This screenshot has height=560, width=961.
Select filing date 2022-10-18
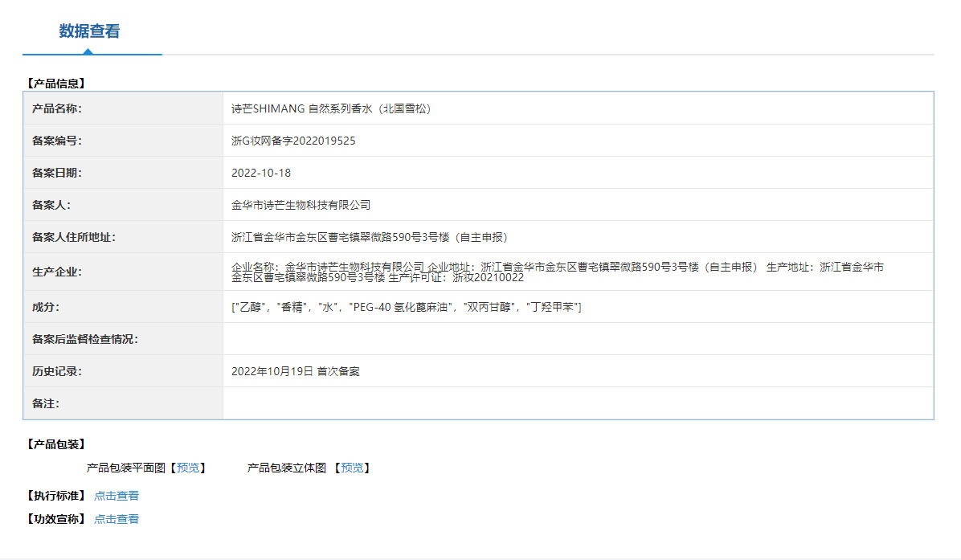tap(261, 173)
